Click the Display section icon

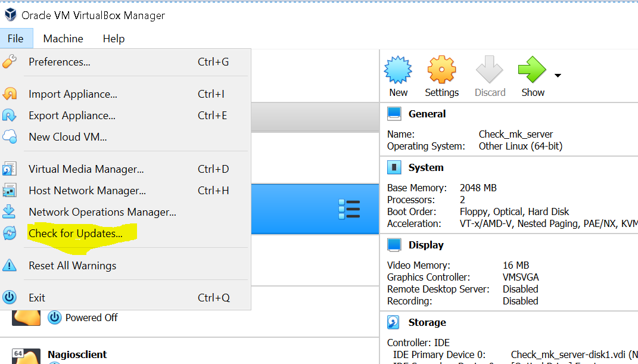394,244
